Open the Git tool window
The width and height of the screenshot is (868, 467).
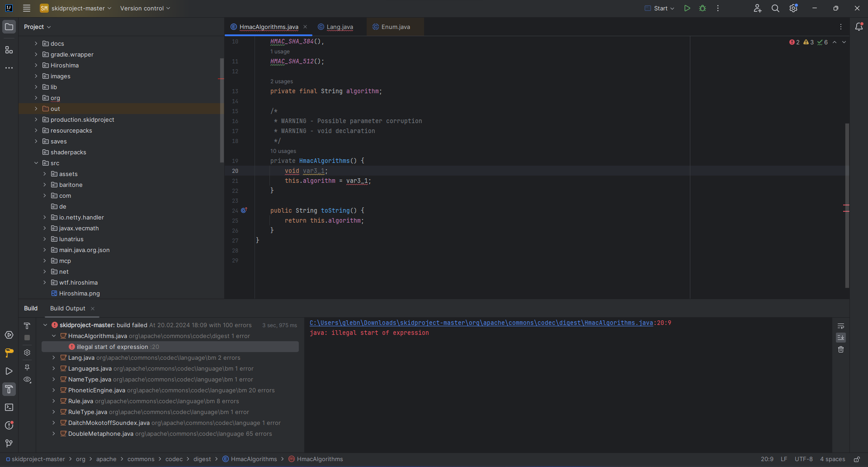(9, 443)
